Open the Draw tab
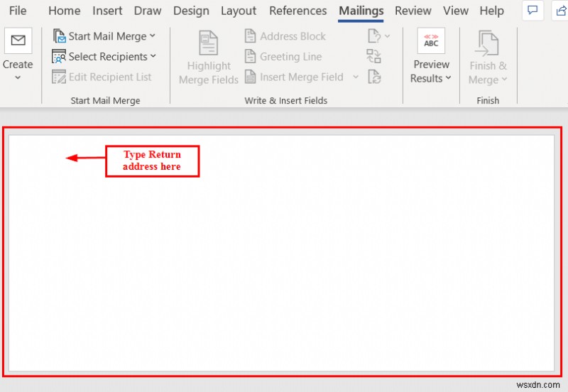The image size is (568, 392). [x=148, y=11]
